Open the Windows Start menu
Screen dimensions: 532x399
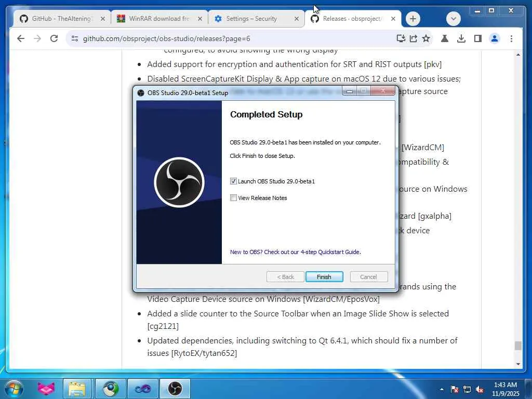coord(14,389)
